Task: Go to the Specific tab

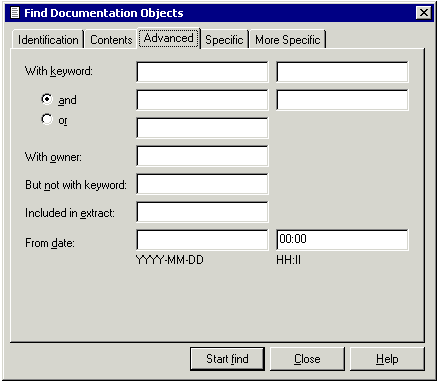Action: point(224,40)
